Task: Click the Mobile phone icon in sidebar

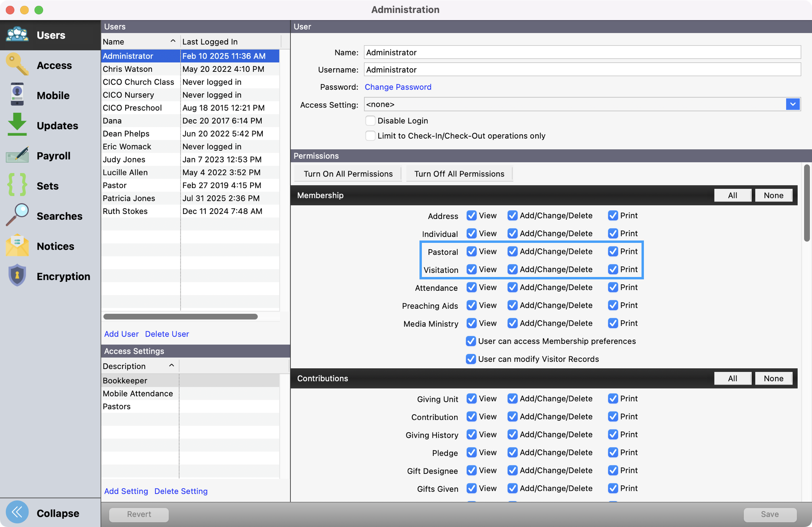Action: (x=16, y=94)
